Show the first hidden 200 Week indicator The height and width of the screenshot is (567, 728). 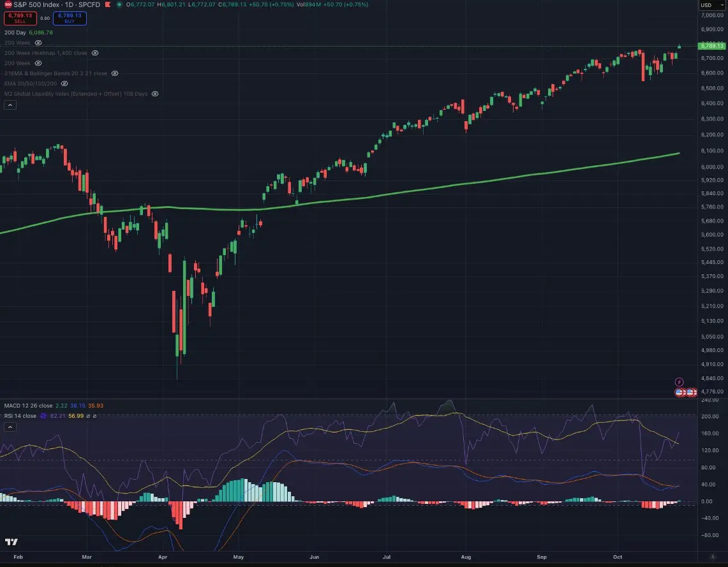[x=38, y=43]
